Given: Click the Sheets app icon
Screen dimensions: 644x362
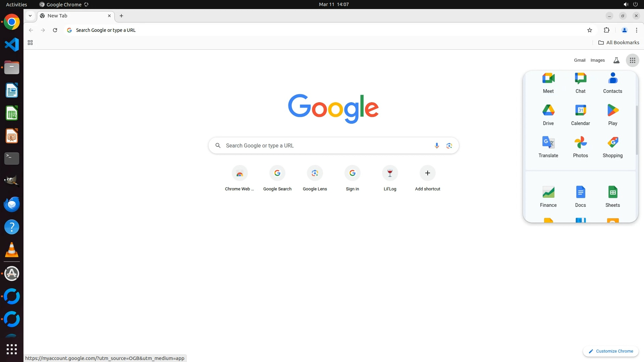Looking at the screenshot, I should [x=612, y=196].
